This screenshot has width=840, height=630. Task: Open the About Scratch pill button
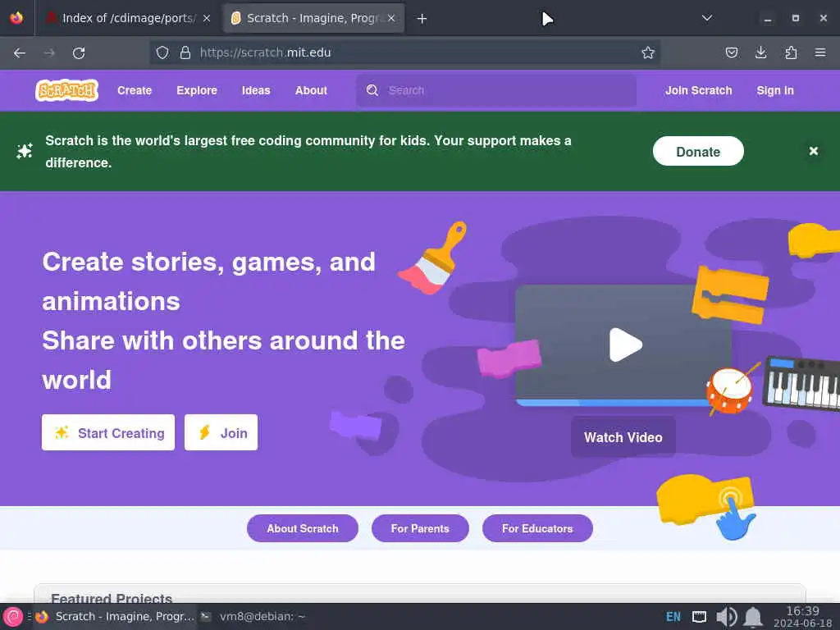pos(303,528)
